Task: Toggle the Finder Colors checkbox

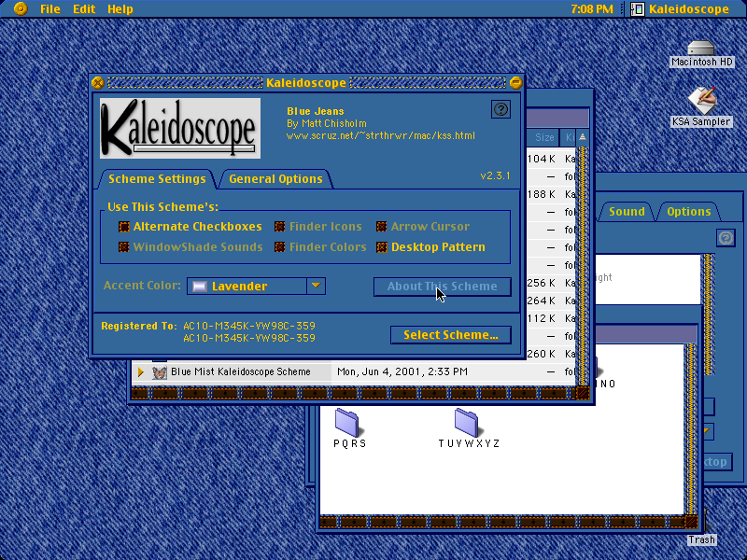Action: point(320,247)
